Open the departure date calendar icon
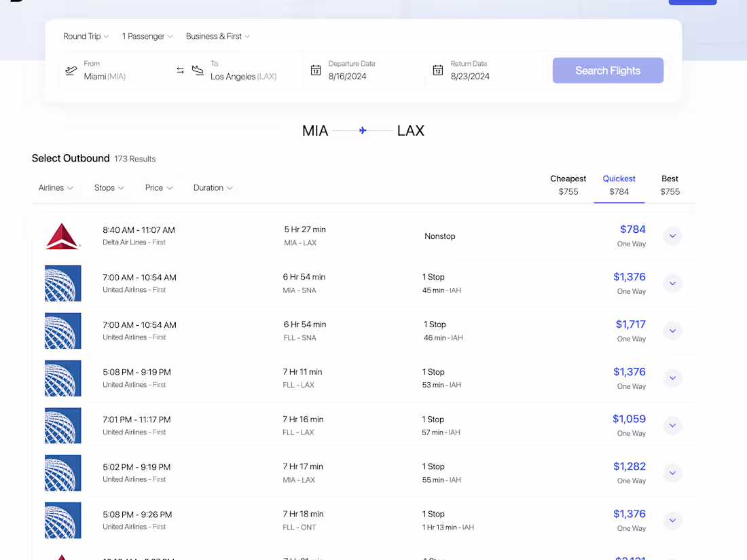This screenshot has height=560, width=747. 316,70
